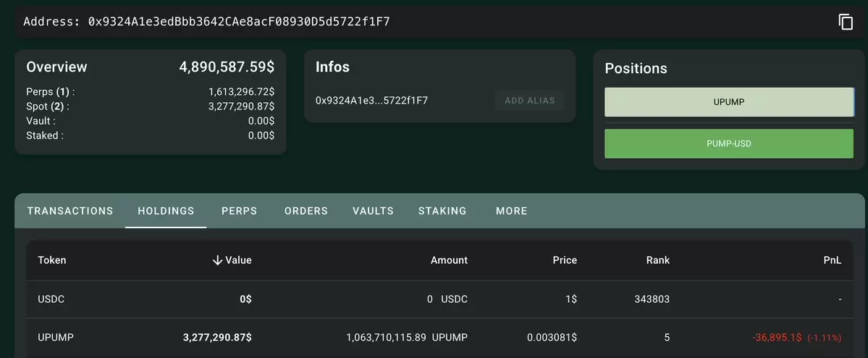Click the Vault overview label
868x358 pixels.
(x=41, y=121)
